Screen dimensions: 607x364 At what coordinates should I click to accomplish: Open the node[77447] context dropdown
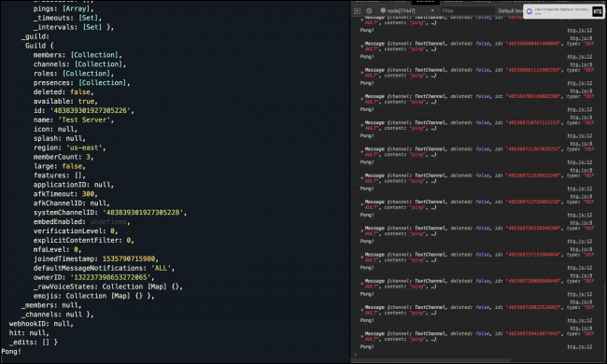[x=407, y=11]
